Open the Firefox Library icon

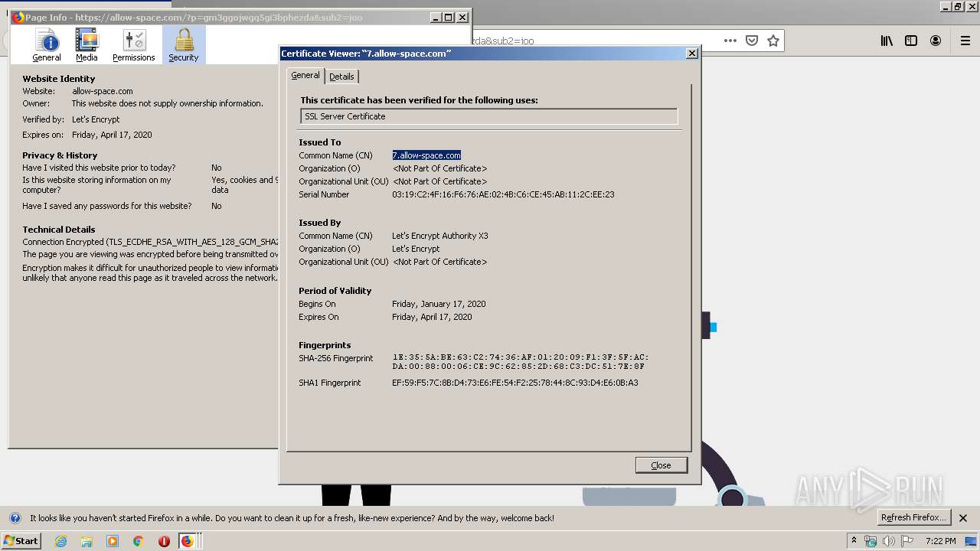[x=887, y=41]
